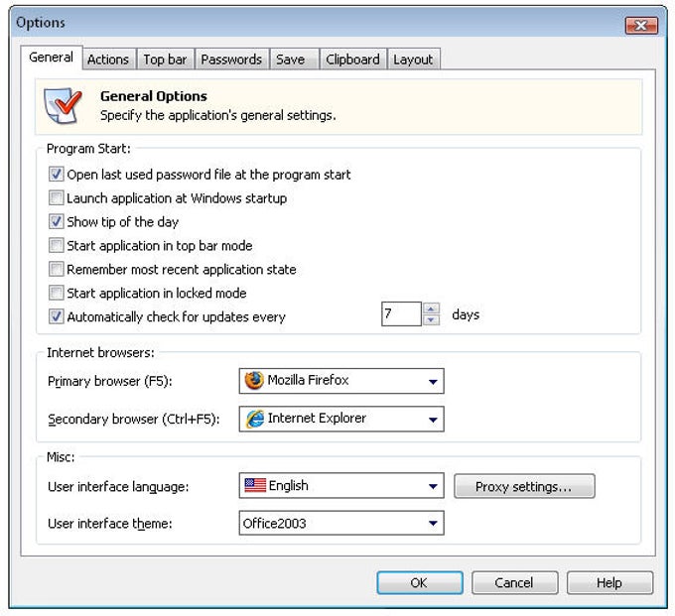Open the Clipboard tab

click(x=352, y=60)
